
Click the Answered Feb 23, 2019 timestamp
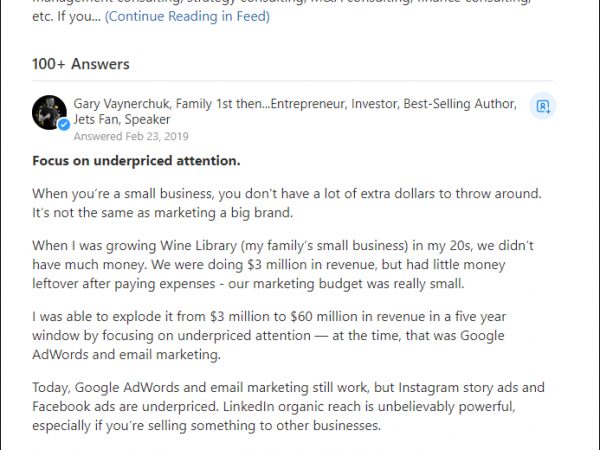130,136
